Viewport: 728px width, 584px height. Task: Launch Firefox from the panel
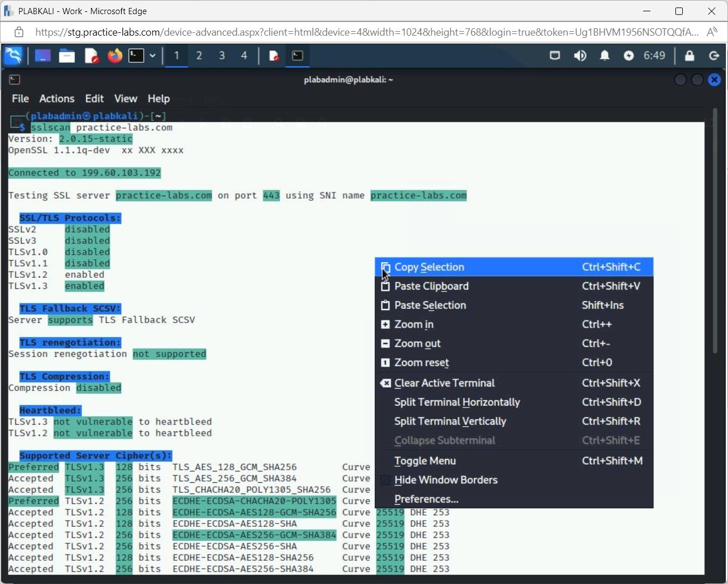click(115, 55)
